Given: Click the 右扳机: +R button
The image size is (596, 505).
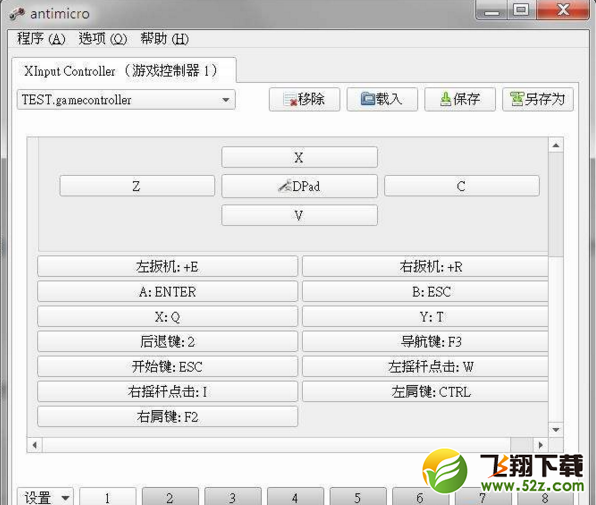Looking at the screenshot, I should tap(425, 267).
